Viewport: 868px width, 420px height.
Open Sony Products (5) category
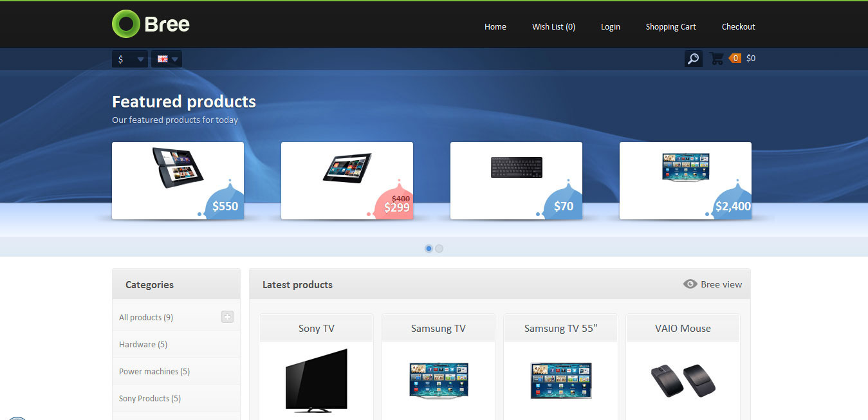coord(150,398)
